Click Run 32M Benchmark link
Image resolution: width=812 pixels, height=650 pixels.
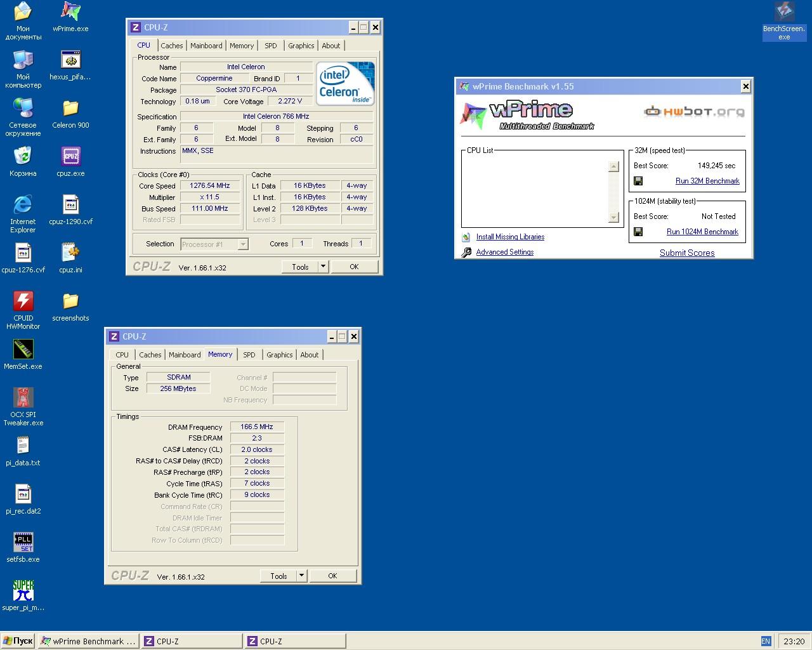[x=707, y=181]
